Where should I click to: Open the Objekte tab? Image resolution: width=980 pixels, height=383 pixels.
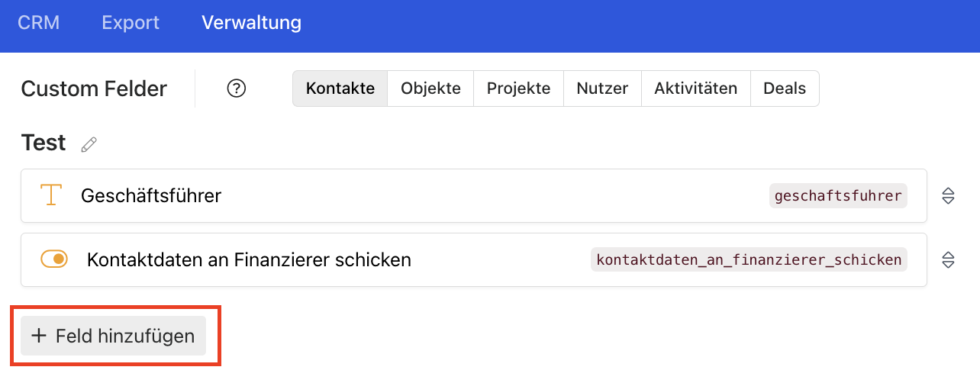point(430,89)
